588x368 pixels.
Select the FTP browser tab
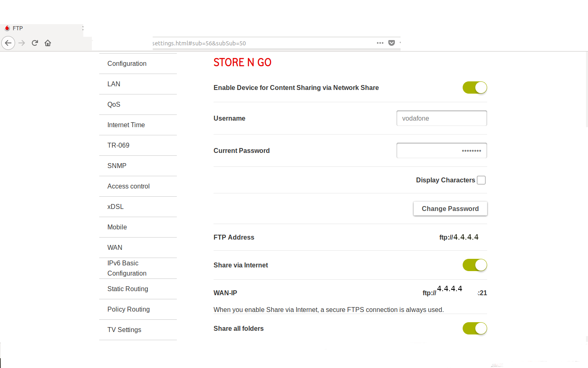tap(18, 28)
